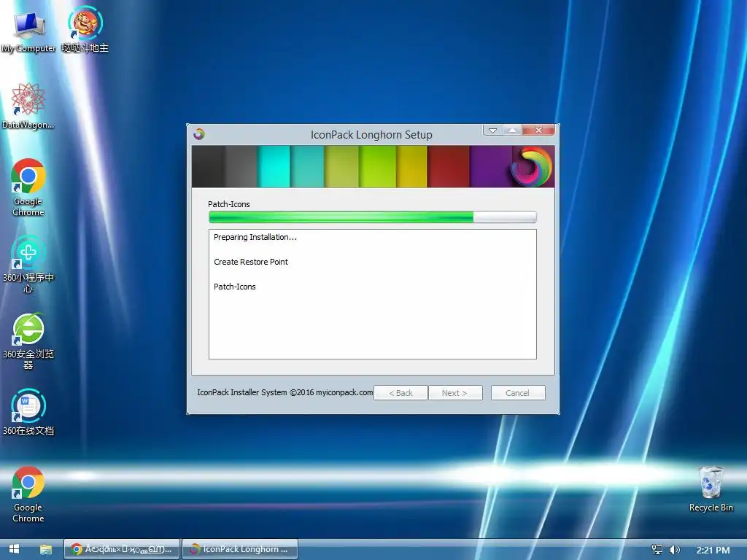
Task: Click the Patch-Icons label above the progress bar
Action: [x=228, y=204]
